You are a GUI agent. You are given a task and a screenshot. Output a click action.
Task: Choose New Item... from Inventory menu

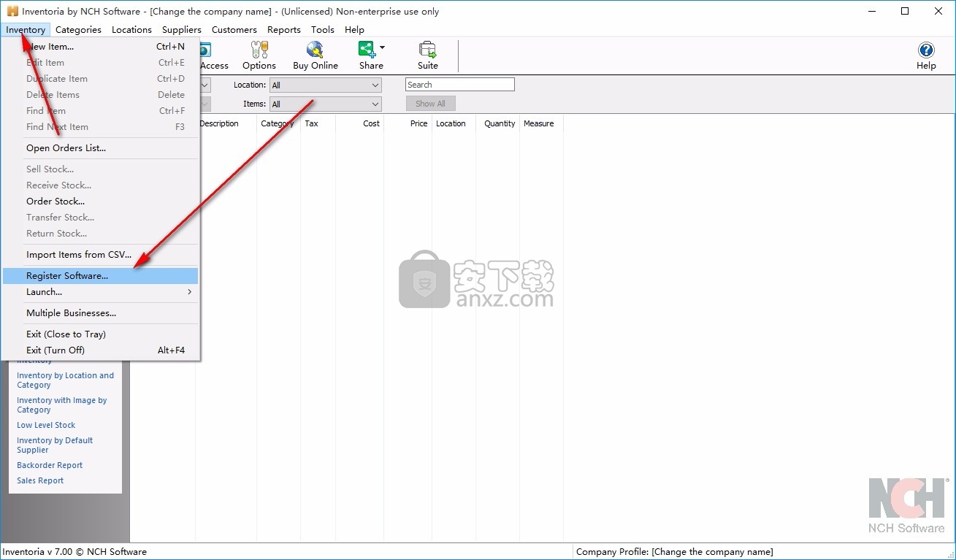coord(100,47)
